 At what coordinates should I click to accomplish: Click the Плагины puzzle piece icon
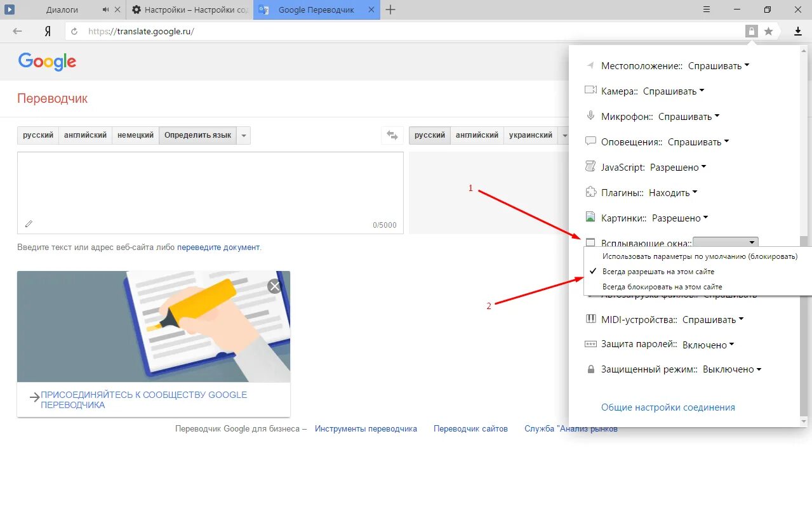click(590, 192)
